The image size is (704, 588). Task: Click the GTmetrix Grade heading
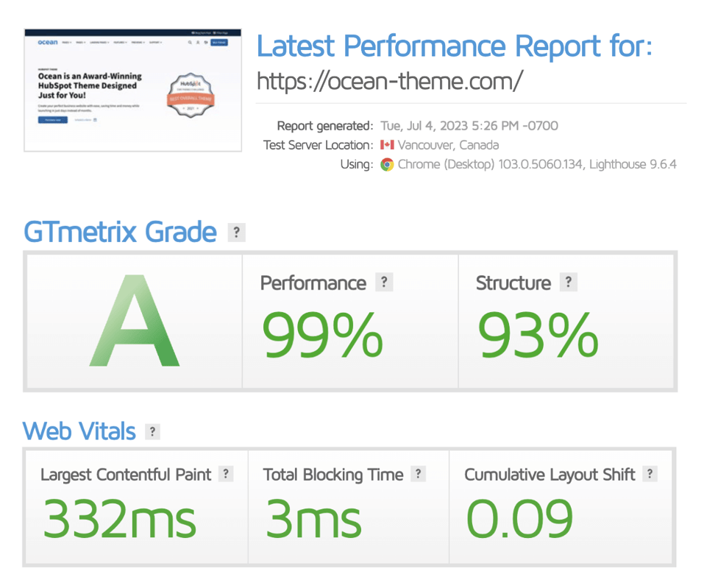pos(120,233)
